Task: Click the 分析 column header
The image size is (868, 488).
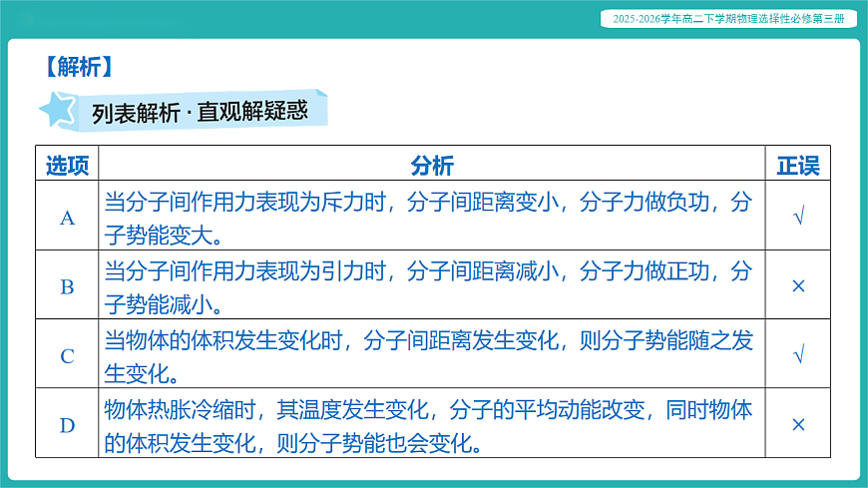Action: (x=432, y=166)
